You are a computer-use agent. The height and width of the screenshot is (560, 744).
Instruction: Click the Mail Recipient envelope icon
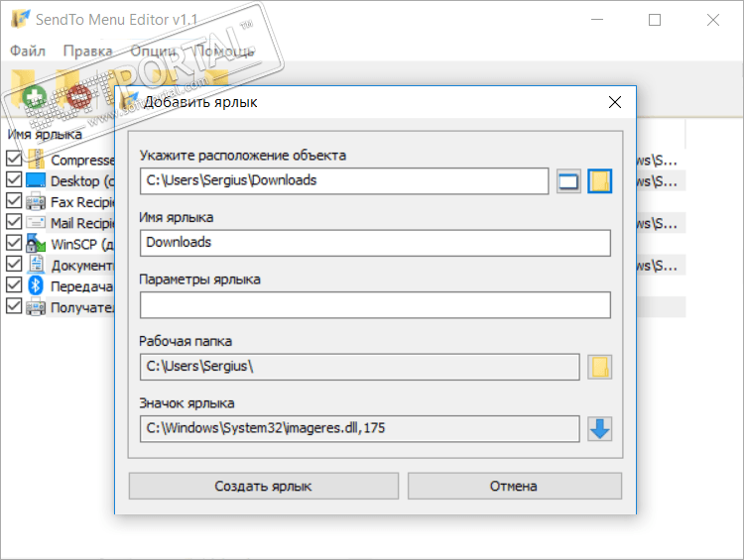click(x=36, y=222)
